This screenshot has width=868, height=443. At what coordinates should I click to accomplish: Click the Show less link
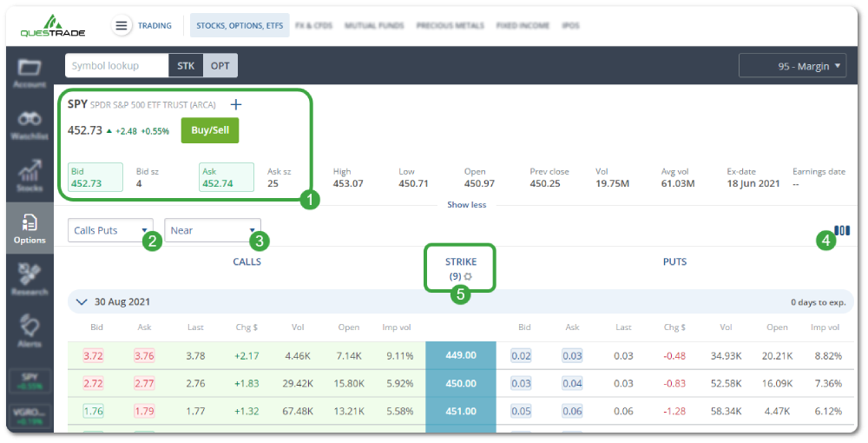coord(466,205)
